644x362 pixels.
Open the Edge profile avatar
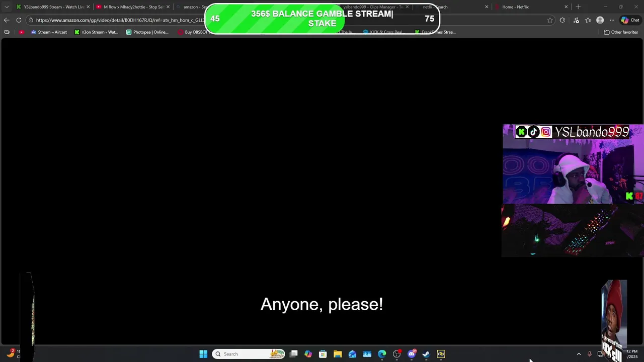point(600,20)
